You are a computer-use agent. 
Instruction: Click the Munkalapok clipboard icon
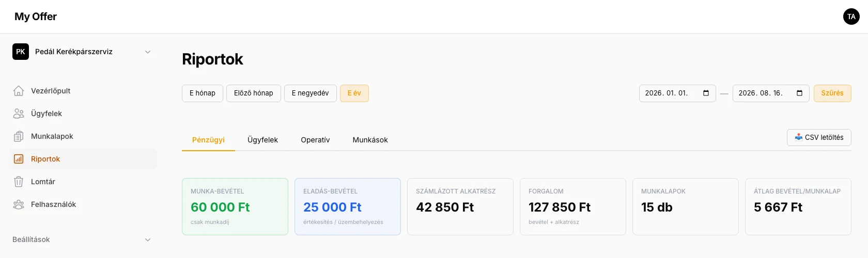point(19,136)
